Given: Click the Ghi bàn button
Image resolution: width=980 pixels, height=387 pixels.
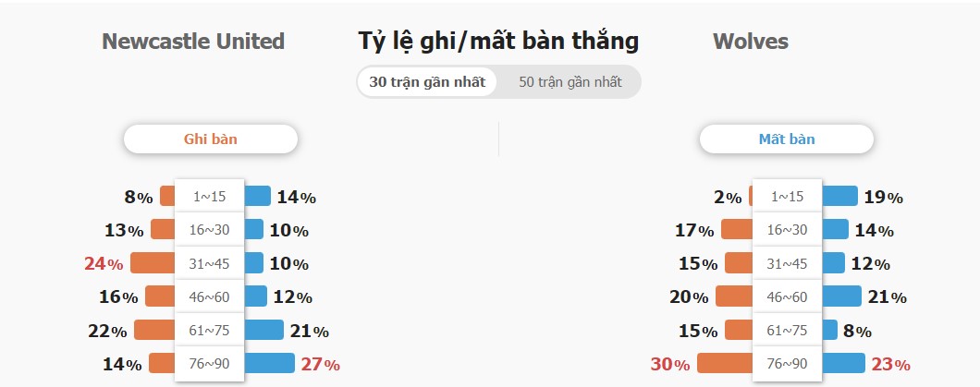Looking at the screenshot, I should point(211,139).
